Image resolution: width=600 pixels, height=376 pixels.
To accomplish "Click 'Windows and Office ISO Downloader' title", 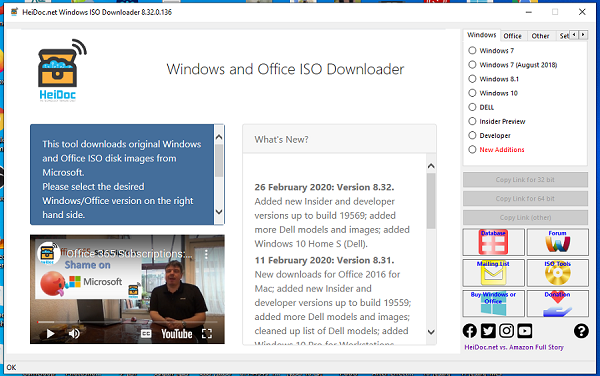I will pyautogui.click(x=285, y=69).
